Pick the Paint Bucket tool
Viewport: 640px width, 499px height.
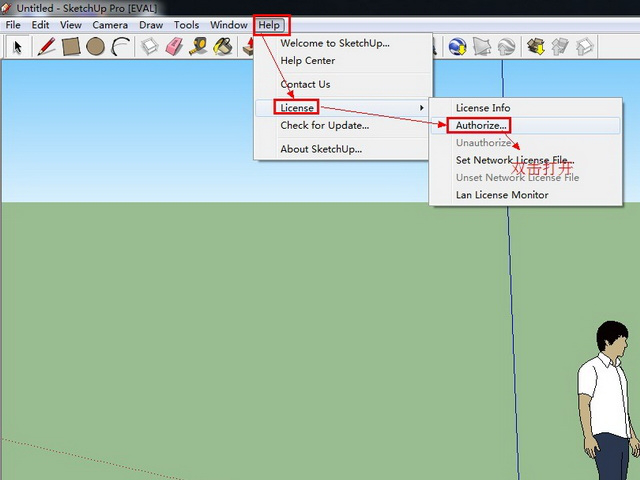pos(223,47)
